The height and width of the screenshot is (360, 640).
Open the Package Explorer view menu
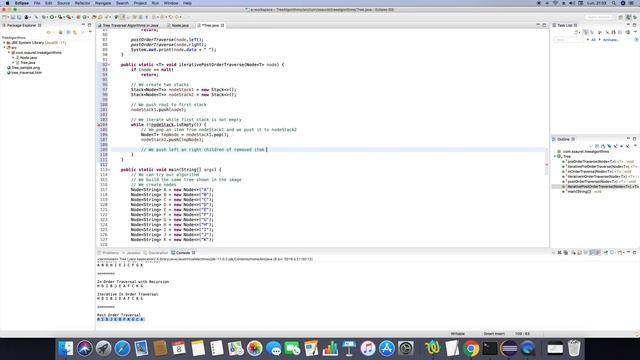[90, 32]
